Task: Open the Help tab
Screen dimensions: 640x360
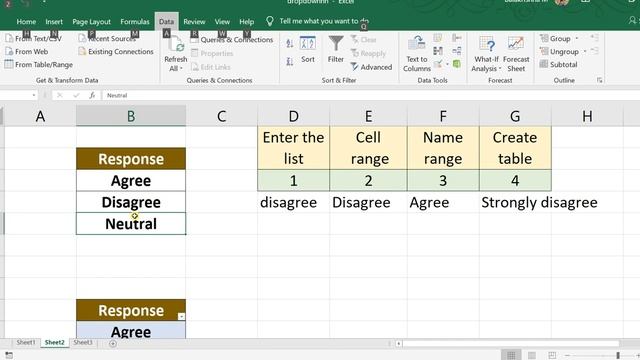Action: (247, 22)
